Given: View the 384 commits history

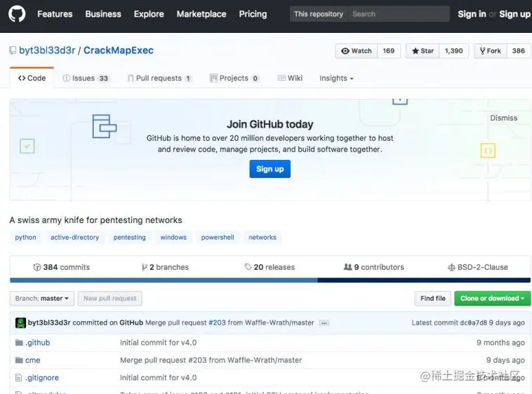Looking at the screenshot, I should 61,267.
